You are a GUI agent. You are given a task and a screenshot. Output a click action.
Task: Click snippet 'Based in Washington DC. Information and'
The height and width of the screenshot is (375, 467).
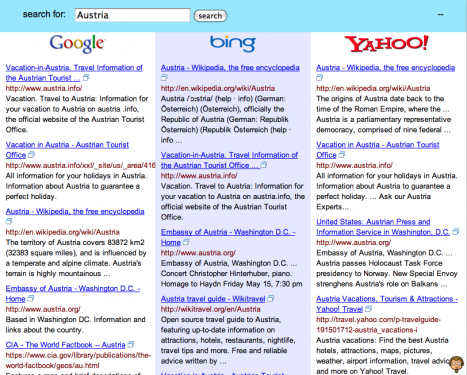pyautogui.click(x=75, y=319)
